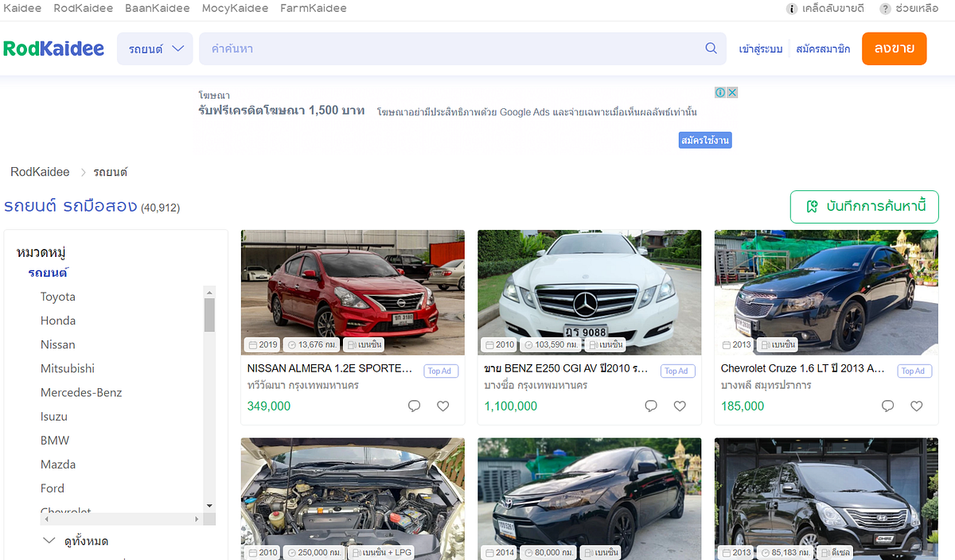Click chat icon on Nissan Almera listing
955x560 pixels.
414,406
